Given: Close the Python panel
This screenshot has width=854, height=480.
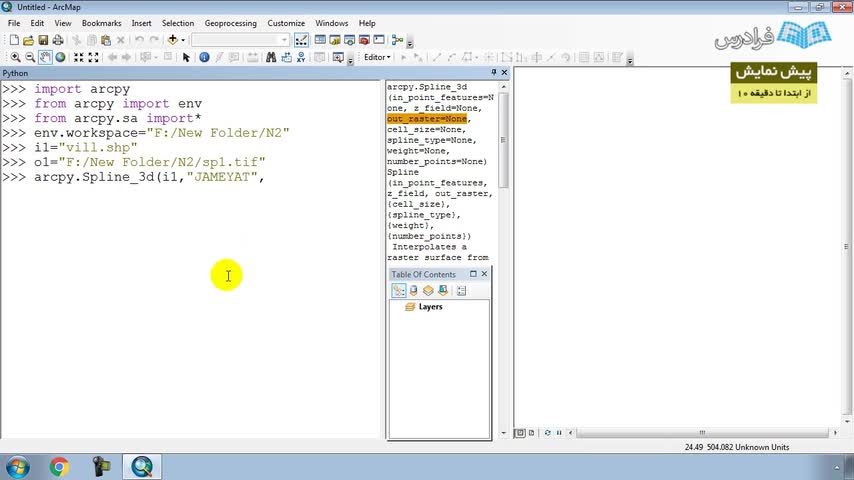Looking at the screenshot, I should pos(504,72).
